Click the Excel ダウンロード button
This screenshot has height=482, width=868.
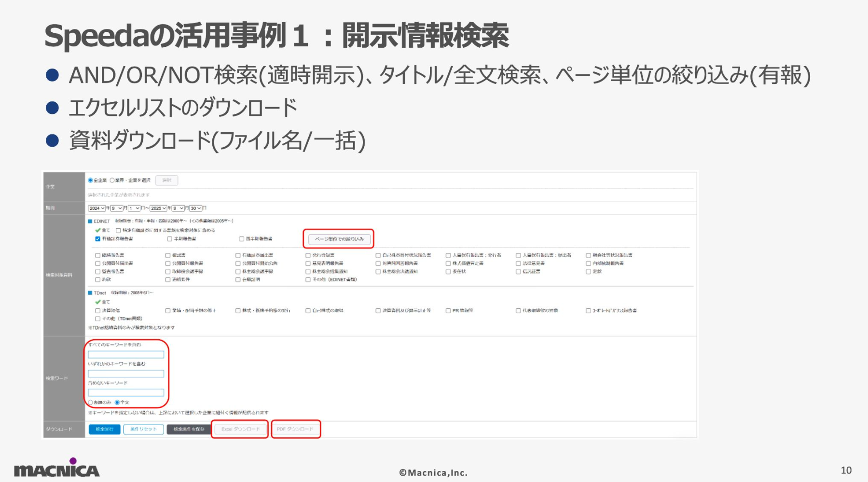point(240,429)
